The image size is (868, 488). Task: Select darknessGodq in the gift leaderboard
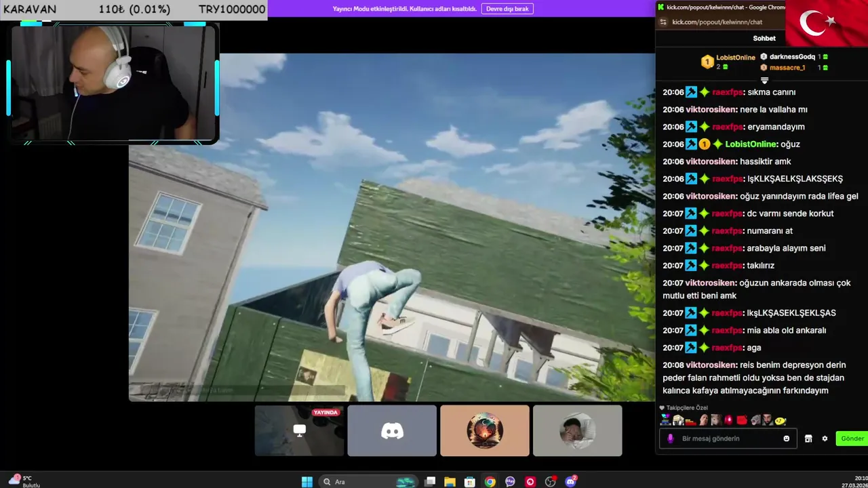(x=792, y=57)
